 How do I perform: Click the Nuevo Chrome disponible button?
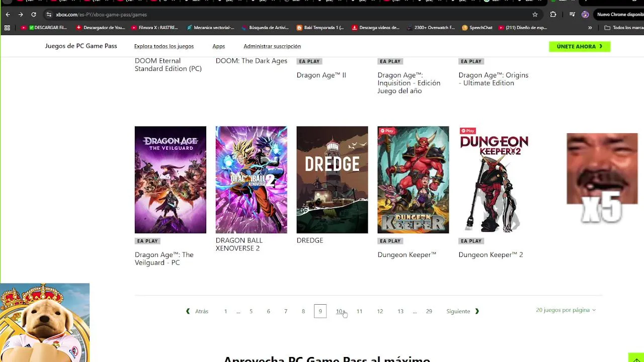[x=620, y=15]
